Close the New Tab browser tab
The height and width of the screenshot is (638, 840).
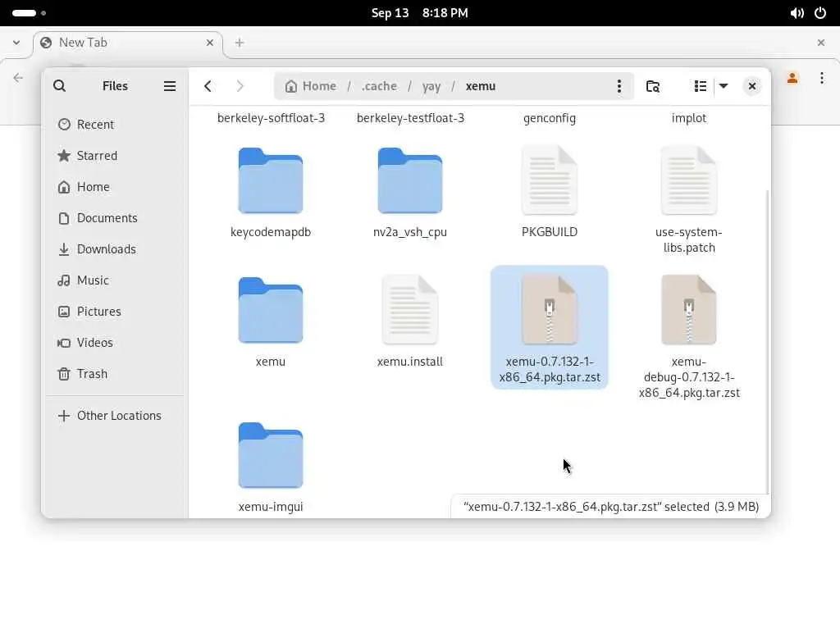tap(209, 43)
